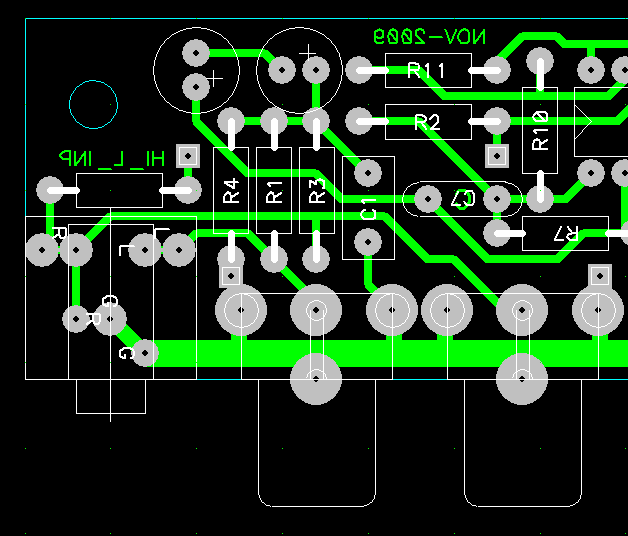Viewport: 628px width, 536px height.
Task: Select the R1 resistor label
Action: tap(274, 192)
